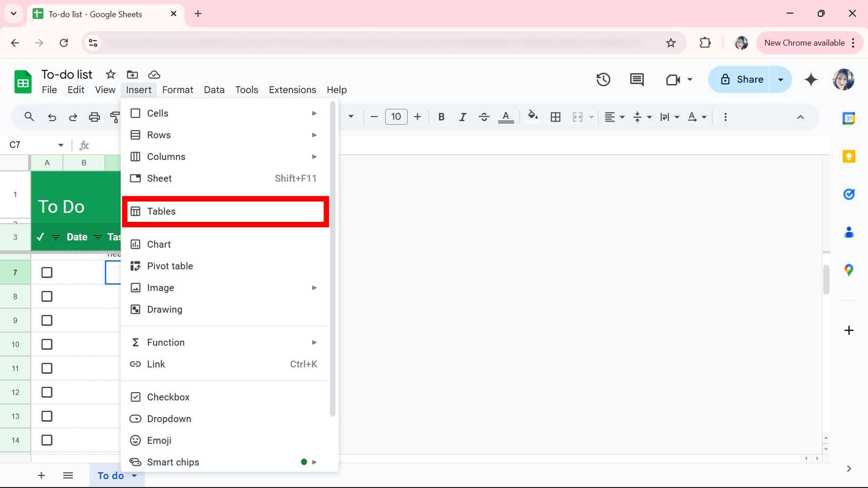The width and height of the screenshot is (868, 488).
Task: Toggle strikethrough formatting in toolbar
Action: pos(484,117)
